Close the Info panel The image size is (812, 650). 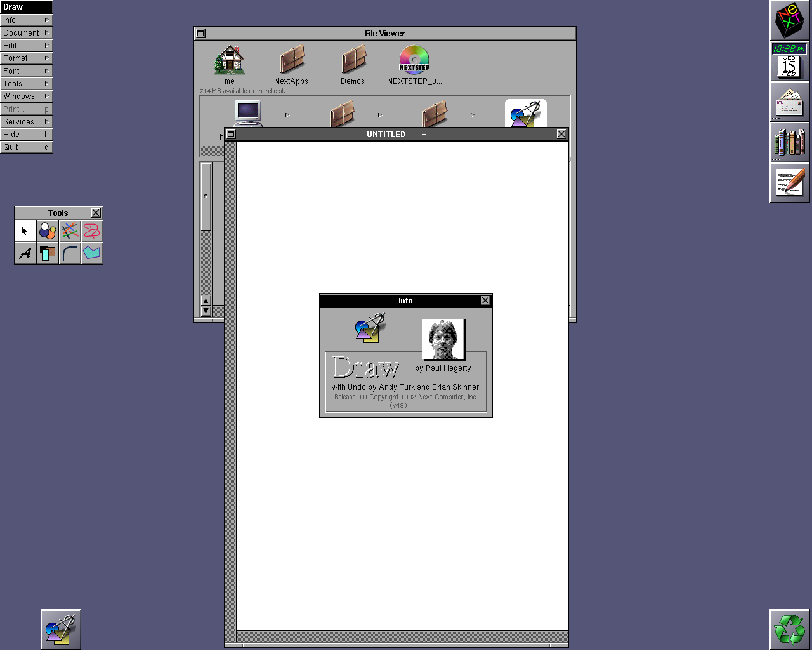point(485,300)
